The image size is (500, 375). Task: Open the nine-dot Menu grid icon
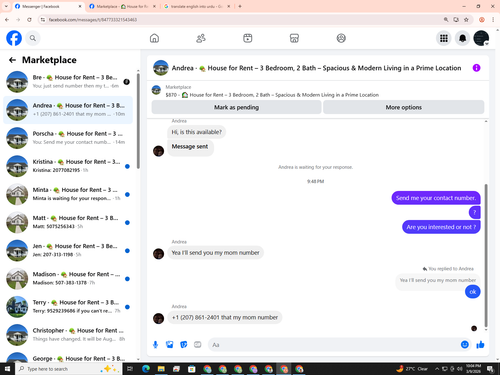click(444, 38)
